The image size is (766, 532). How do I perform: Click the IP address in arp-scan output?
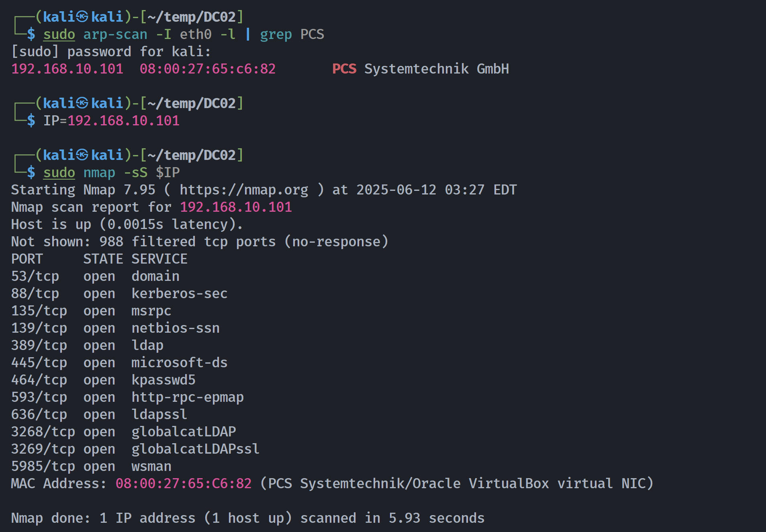coord(67,69)
